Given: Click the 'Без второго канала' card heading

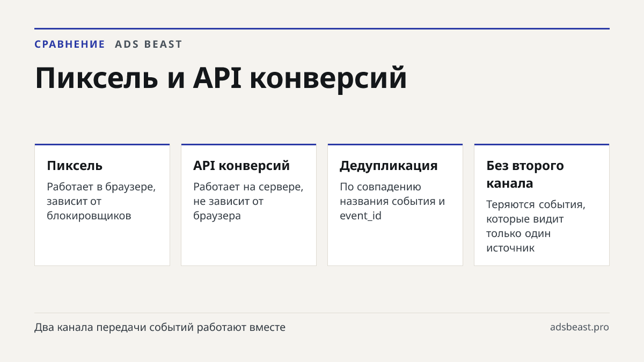Looking at the screenshot, I should click(x=525, y=174).
